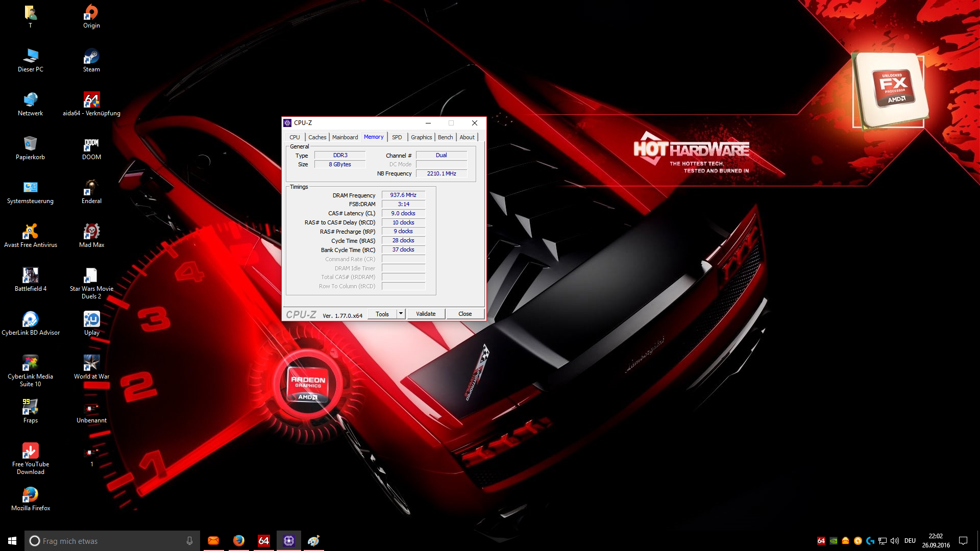Switch to the SPD tab
This screenshot has width=980, height=551.
(397, 137)
